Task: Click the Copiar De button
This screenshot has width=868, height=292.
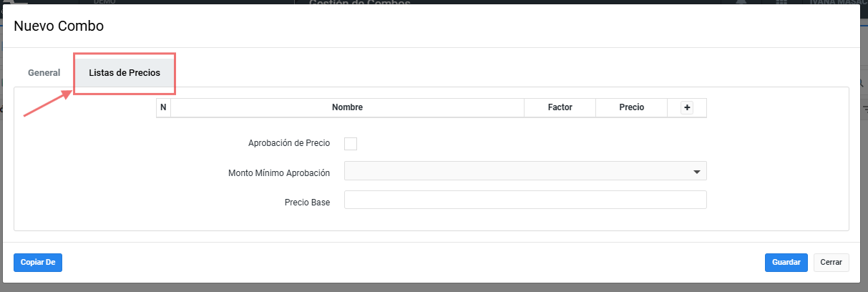Action: (38, 263)
